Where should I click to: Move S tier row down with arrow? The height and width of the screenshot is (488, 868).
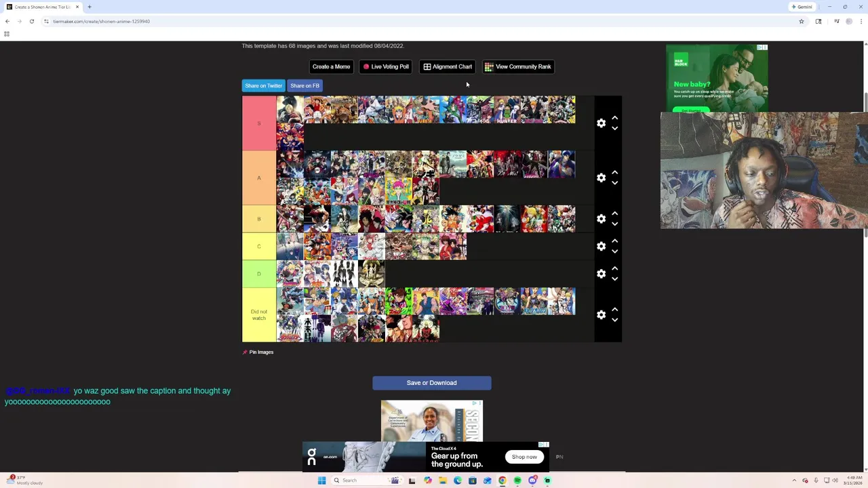click(615, 128)
